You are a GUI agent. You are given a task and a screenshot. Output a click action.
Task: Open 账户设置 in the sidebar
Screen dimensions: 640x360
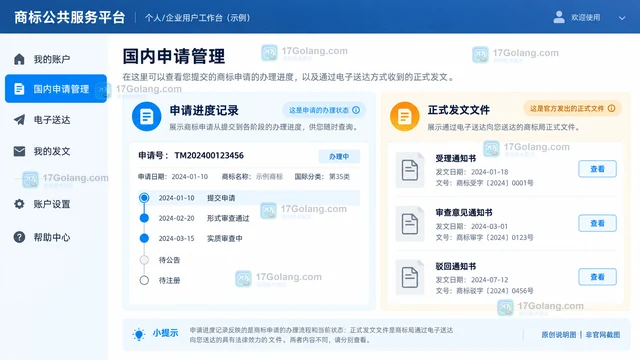coord(56,204)
